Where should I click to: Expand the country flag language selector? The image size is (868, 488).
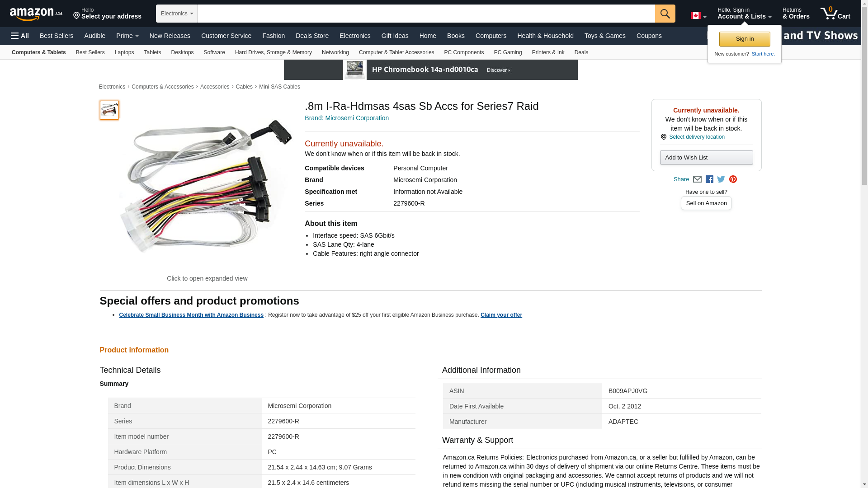[698, 16]
